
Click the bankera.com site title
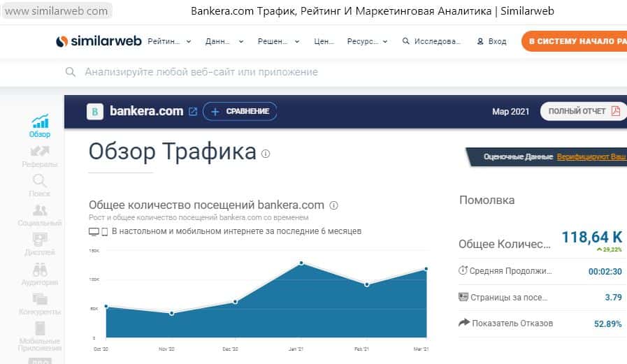[x=146, y=110]
